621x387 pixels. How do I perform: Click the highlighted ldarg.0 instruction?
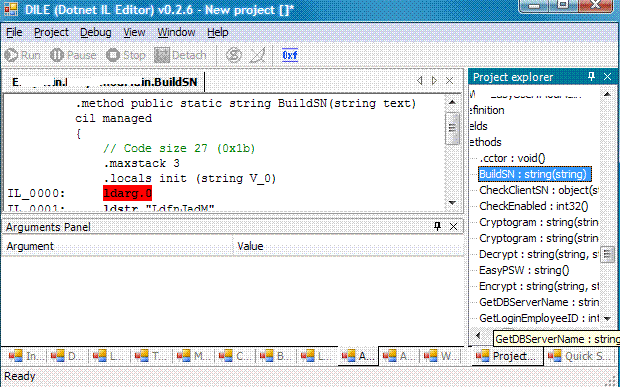click(x=127, y=193)
